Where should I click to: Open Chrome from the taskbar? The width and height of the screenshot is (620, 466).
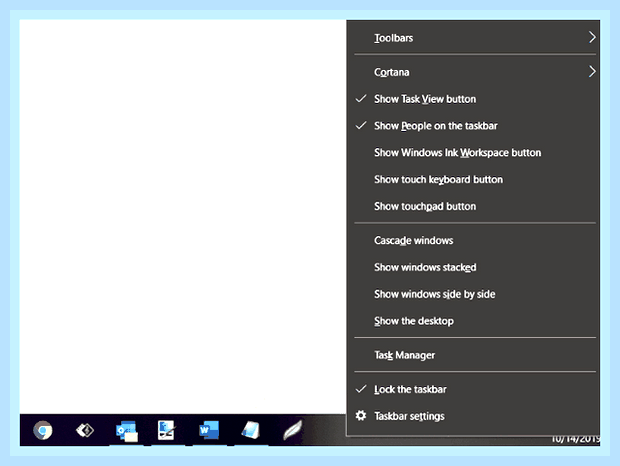point(43,430)
